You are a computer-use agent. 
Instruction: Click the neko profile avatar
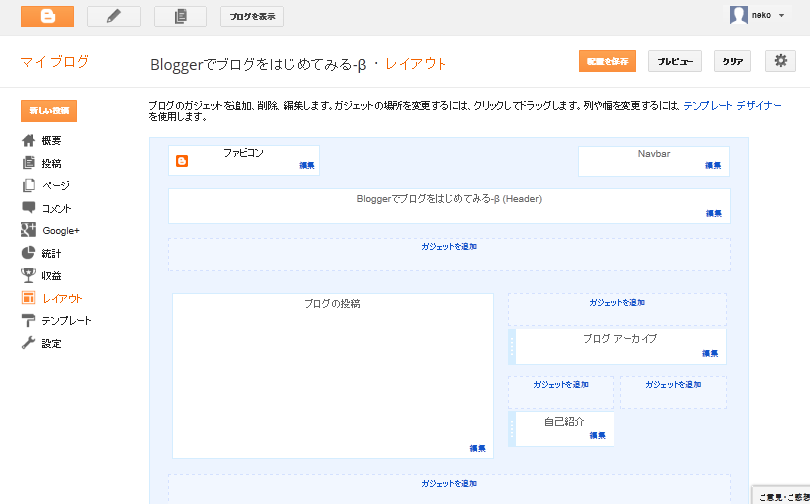pos(739,15)
